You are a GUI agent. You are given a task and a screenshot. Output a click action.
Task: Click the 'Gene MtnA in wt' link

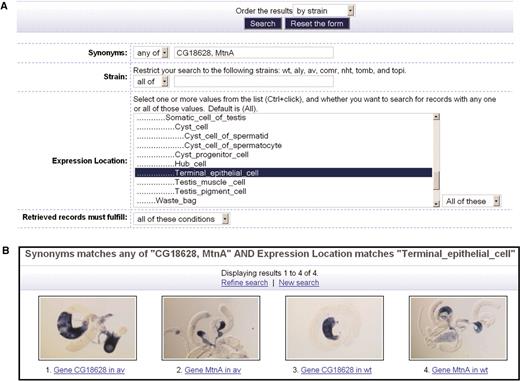[x=460, y=370]
